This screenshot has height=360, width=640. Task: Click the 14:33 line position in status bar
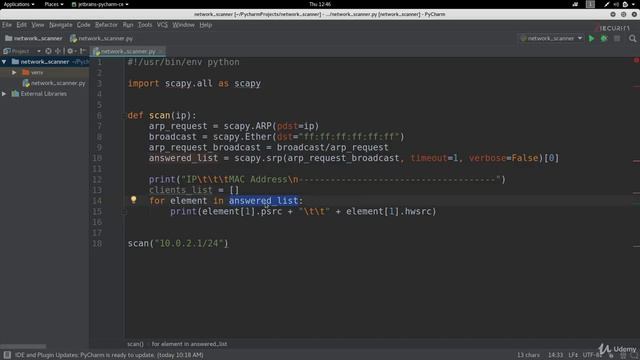(x=555, y=355)
